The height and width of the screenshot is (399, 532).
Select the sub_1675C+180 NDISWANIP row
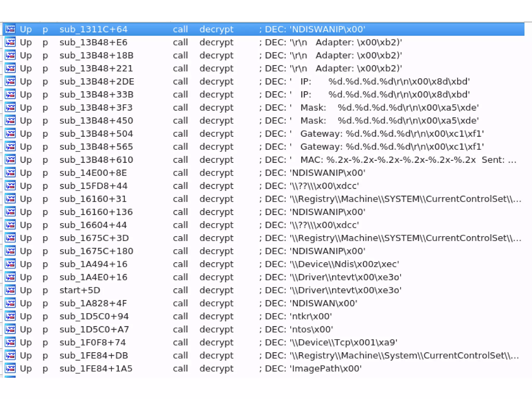point(96,251)
